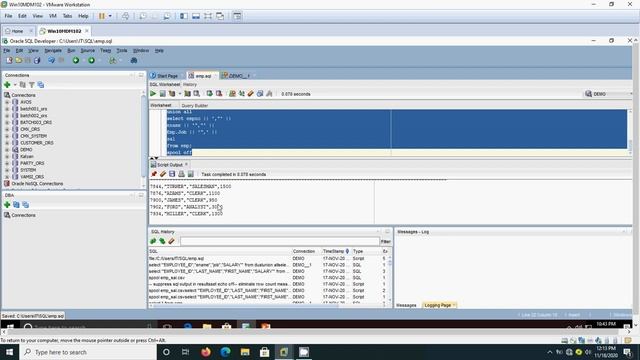Expand the batch001_ors connection node

[x=7, y=109]
